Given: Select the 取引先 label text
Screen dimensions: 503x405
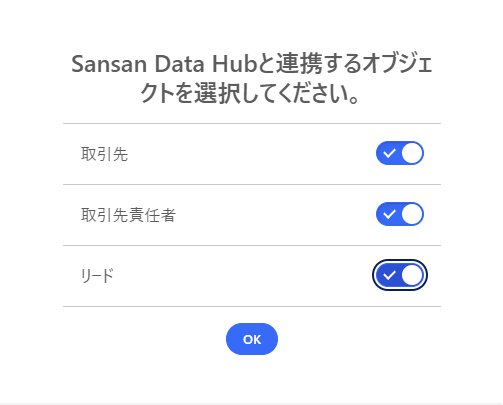Looking at the screenshot, I should (x=104, y=154).
